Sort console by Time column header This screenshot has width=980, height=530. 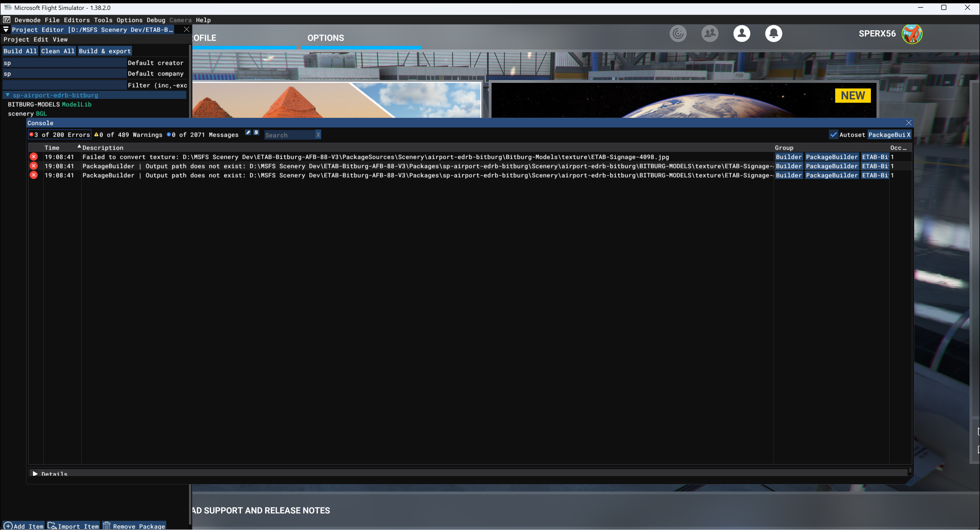coord(52,148)
